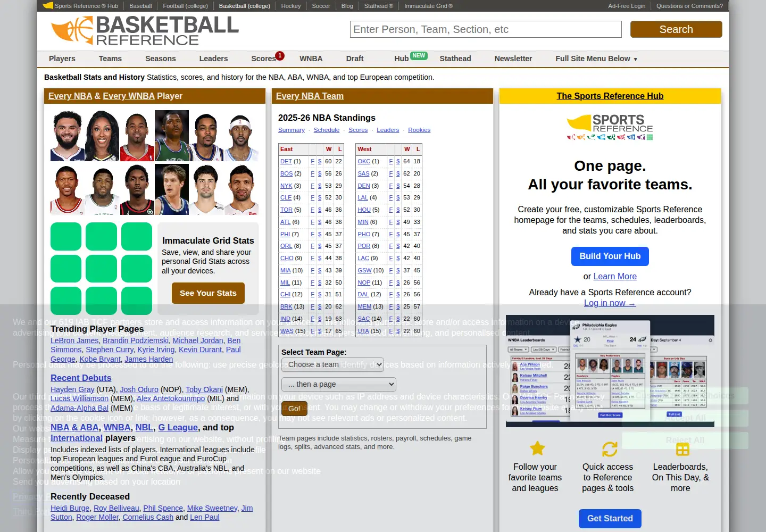Open Kobe Bryant player link
The image size is (766, 532).
point(100,359)
